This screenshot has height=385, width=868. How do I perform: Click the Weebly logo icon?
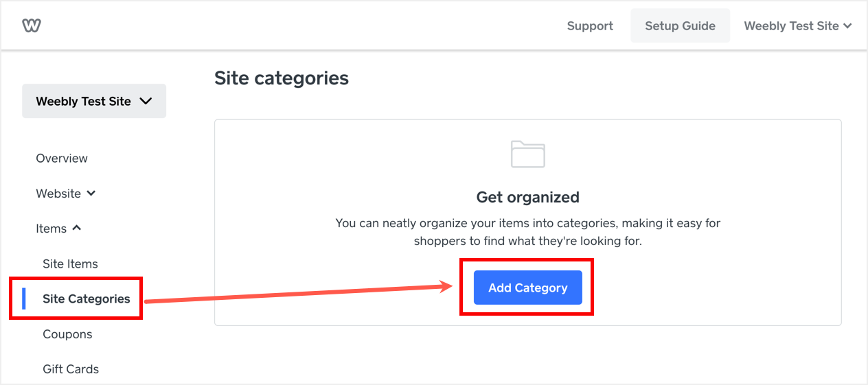tap(32, 26)
